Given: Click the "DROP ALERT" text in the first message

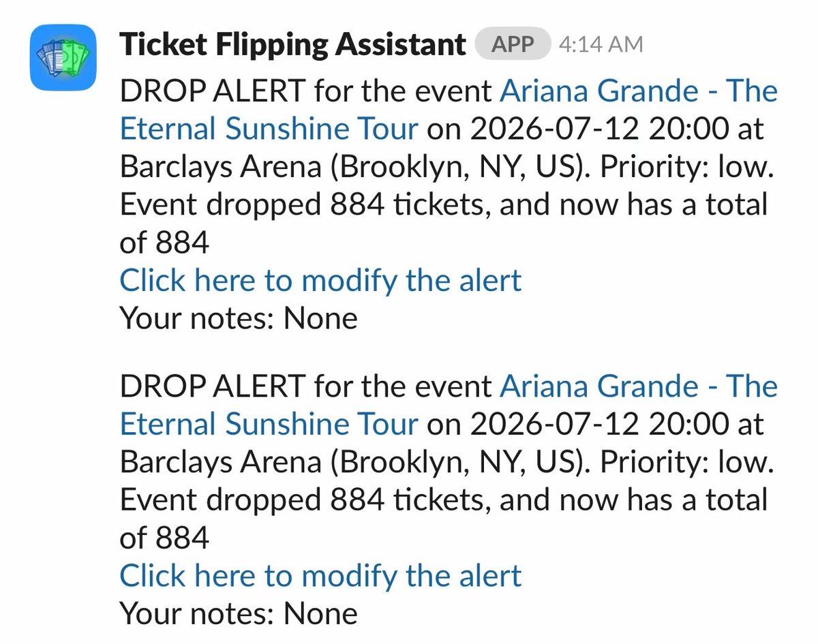Looking at the screenshot, I should coord(212,91).
